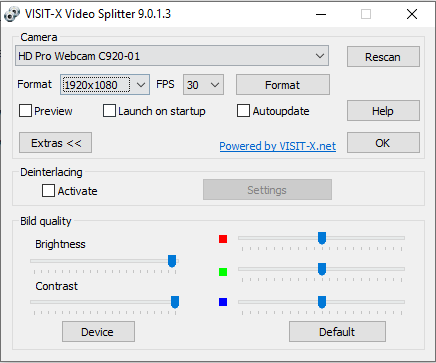436x363 pixels.
Task: Click the Contrast slider handle
Action: coord(175,302)
